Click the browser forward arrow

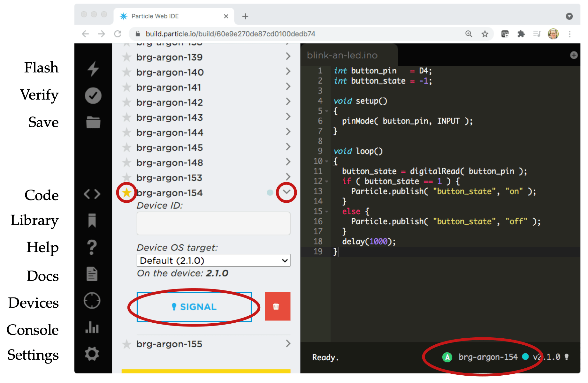[102, 34]
